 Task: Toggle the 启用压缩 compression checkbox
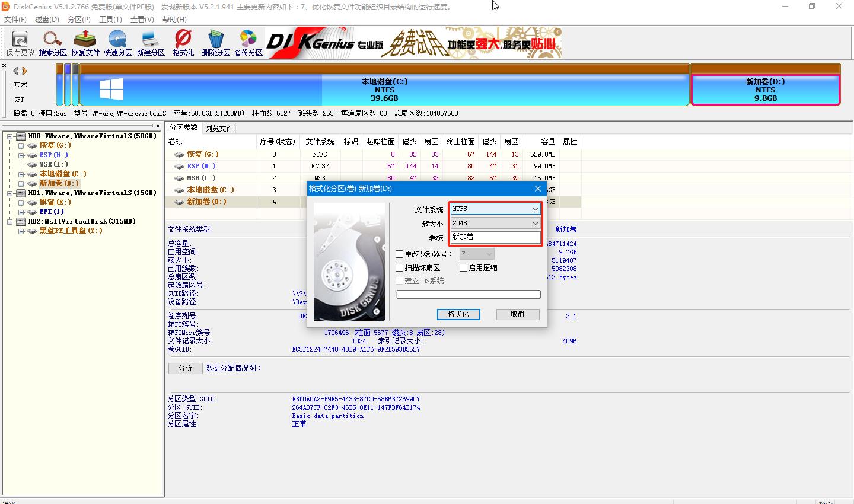pos(464,268)
